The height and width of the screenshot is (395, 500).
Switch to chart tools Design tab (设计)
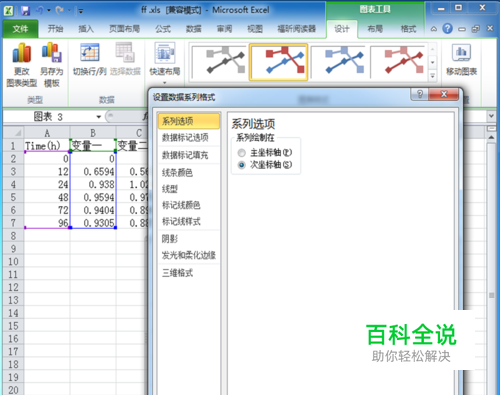click(x=342, y=29)
